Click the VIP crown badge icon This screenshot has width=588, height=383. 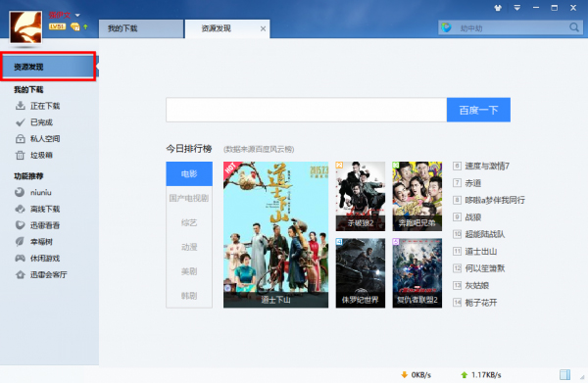pyautogui.click(x=75, y=26)
